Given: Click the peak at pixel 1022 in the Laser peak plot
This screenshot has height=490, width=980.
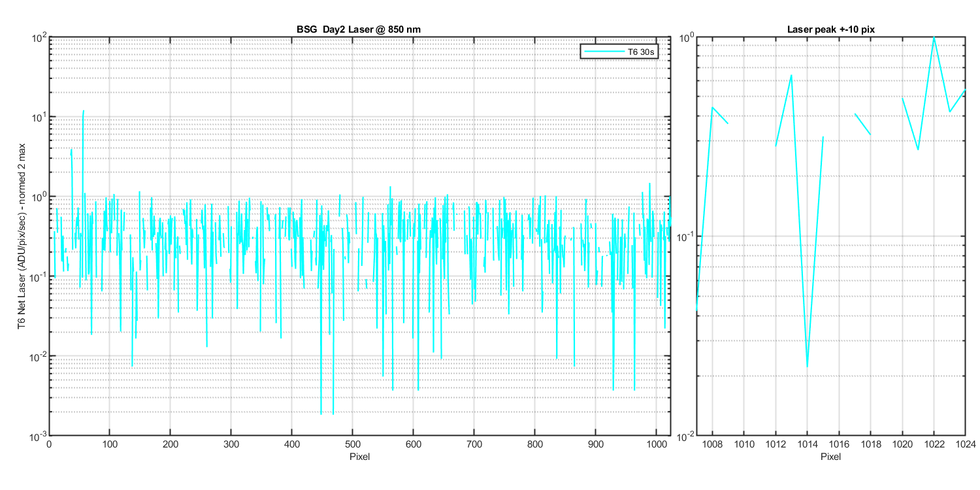Looking at the screenshot, I should click(x=934, y=39).
